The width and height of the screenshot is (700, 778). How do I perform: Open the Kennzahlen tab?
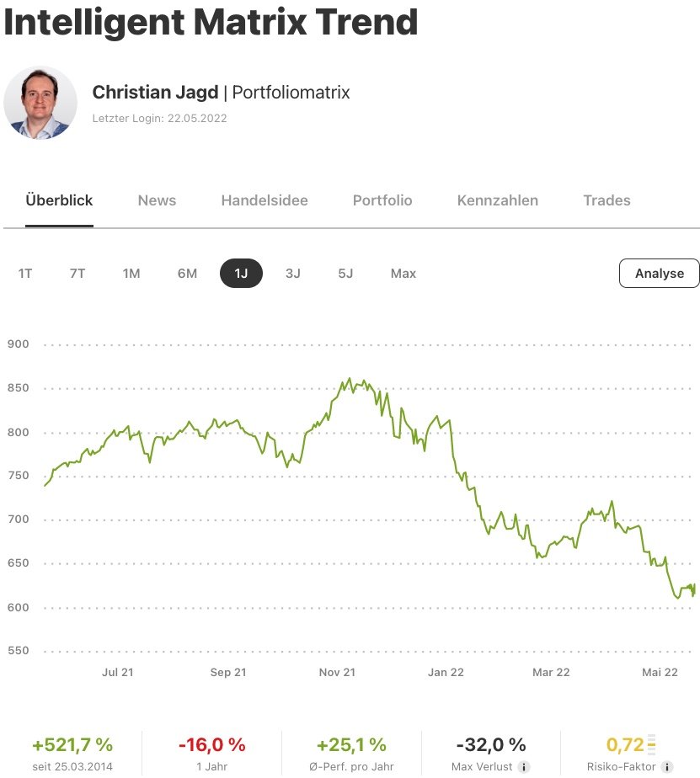(x=498, y=200)
